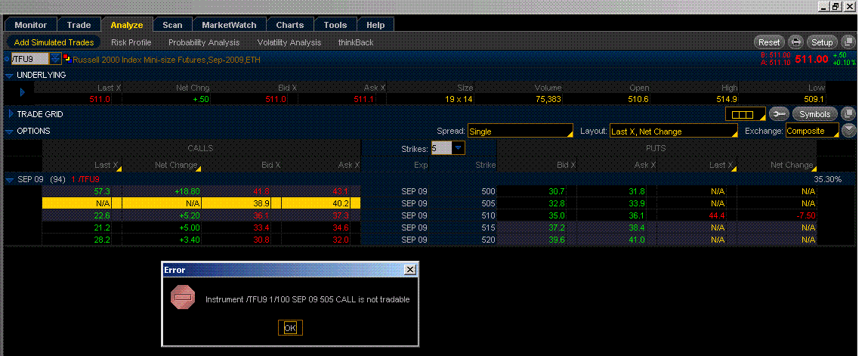
Task: Open the Strikes count dropdown
Action: pos(459,148)
